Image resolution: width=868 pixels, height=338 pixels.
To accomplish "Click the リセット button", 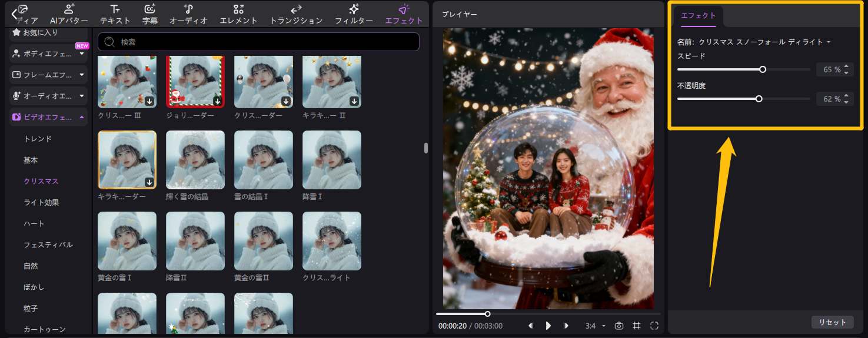I will point(833,322).
